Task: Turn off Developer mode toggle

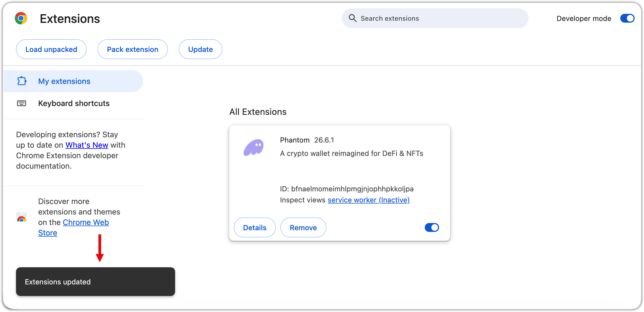Action: click(627, 18)
